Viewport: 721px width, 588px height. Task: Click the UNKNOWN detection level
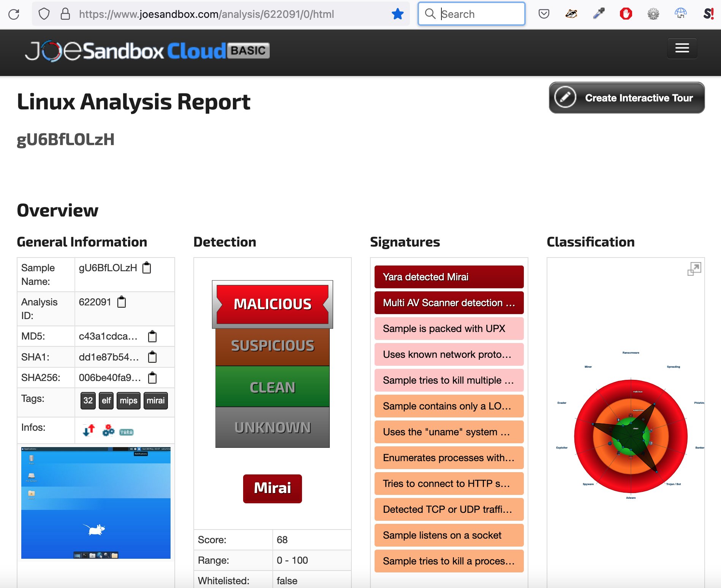[272, 428]
